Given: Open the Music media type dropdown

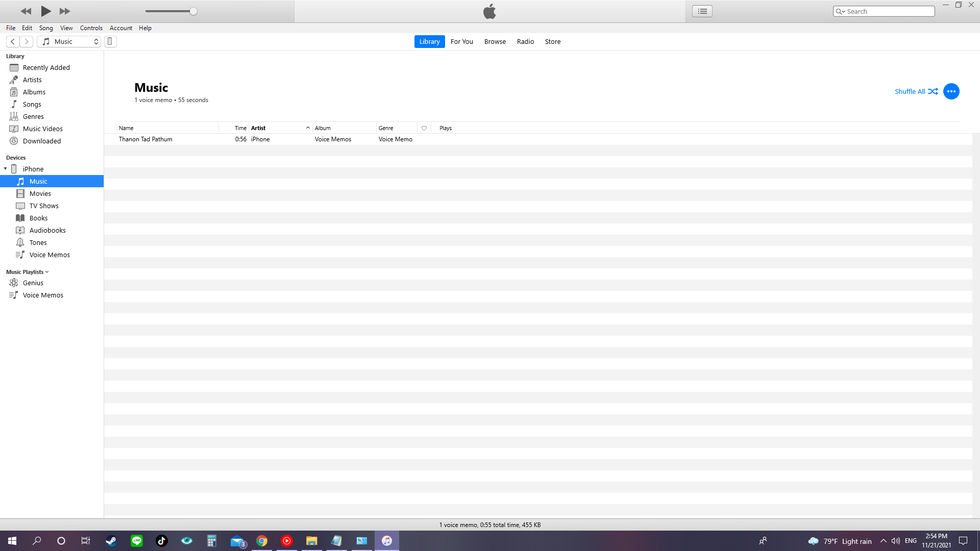Looking at the screenshot, I should coord(69,42).
